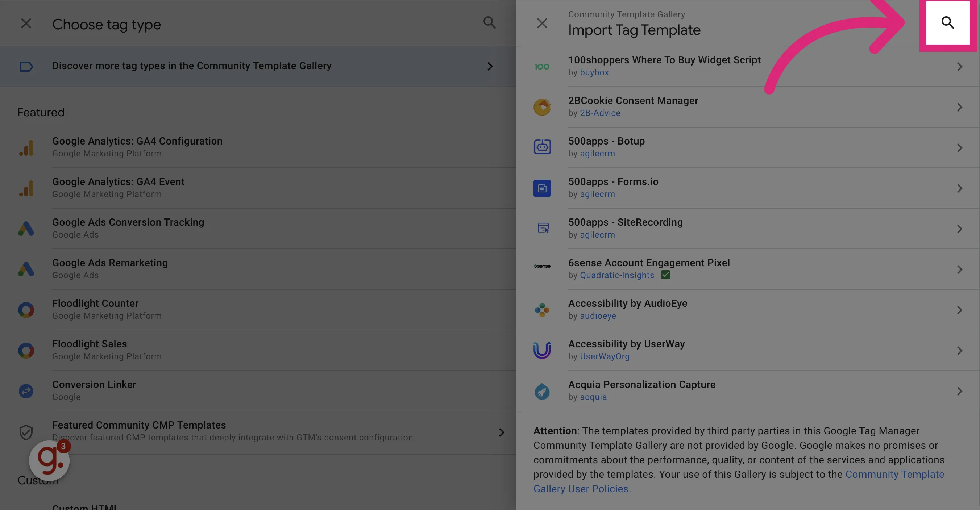
Task: Select Google Analytics: GA4 Configuration tag type
Action: click(283, 147)
